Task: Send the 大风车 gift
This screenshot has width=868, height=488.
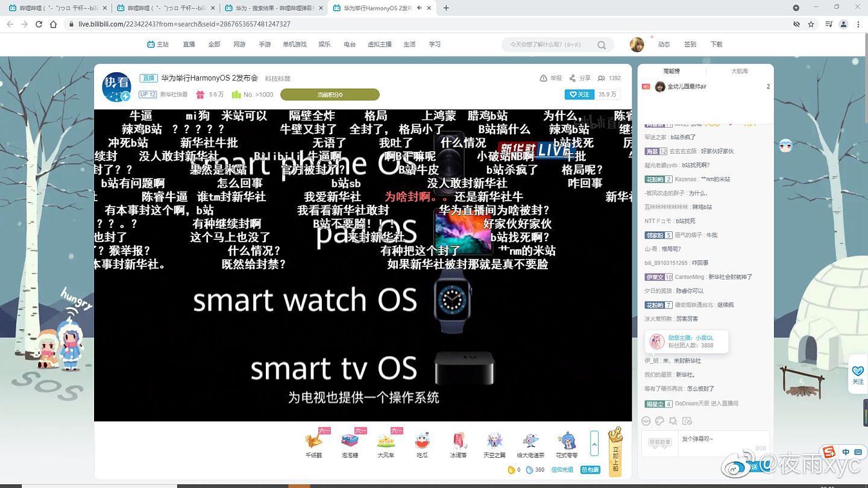Action: (x=386, y=444)
